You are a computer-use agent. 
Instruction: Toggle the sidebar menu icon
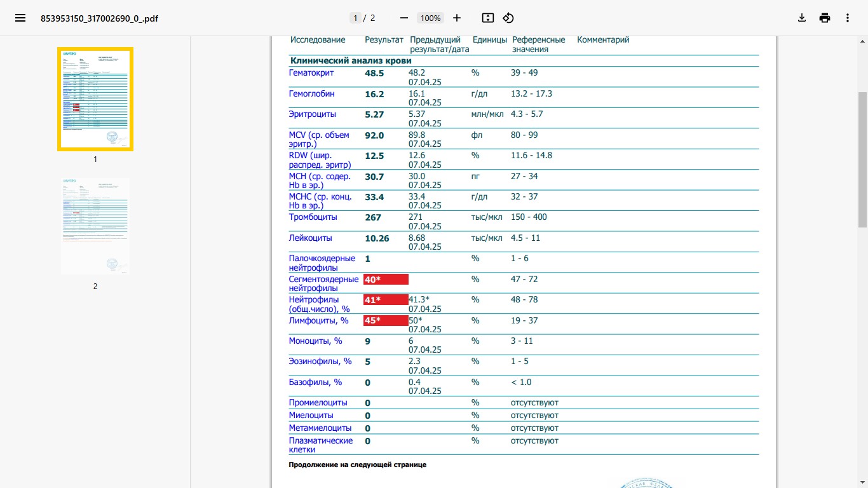[20, 18]
